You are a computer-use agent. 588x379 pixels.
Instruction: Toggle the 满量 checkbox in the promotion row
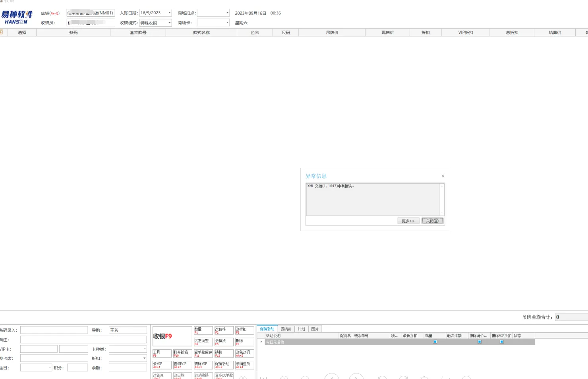point(435,342)
